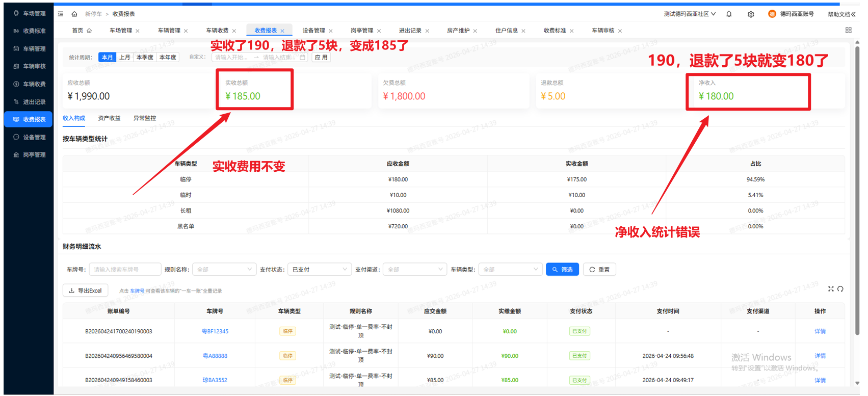Click the home icon in the breadcrumb
868x396 pixels.
pos(74,14)
